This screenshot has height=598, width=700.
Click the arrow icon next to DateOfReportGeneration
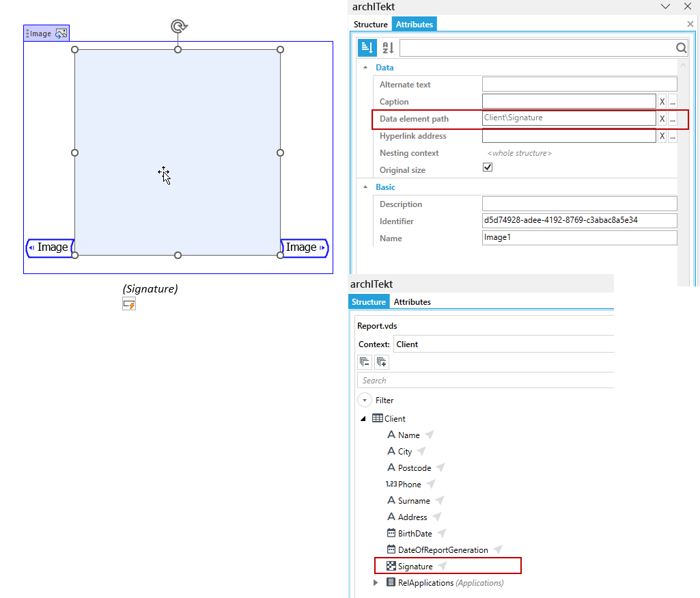(497, 549)
